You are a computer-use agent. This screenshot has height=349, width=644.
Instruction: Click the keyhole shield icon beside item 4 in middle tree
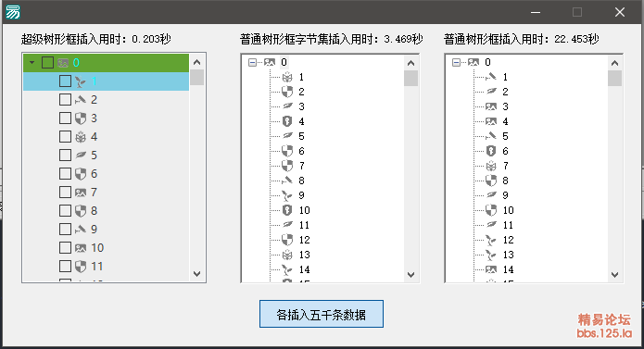(287, 121)
